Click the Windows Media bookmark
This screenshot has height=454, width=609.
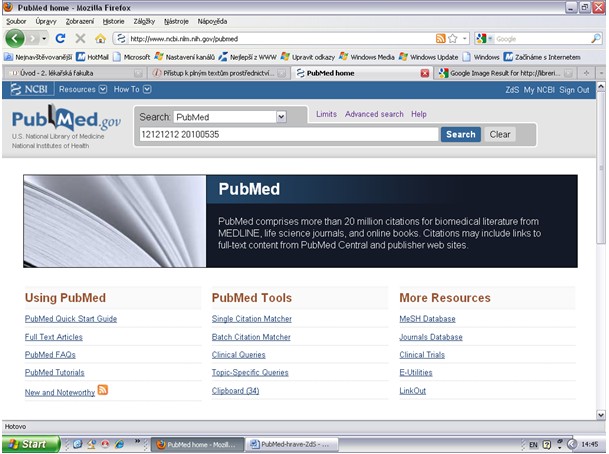coord(367,57)
